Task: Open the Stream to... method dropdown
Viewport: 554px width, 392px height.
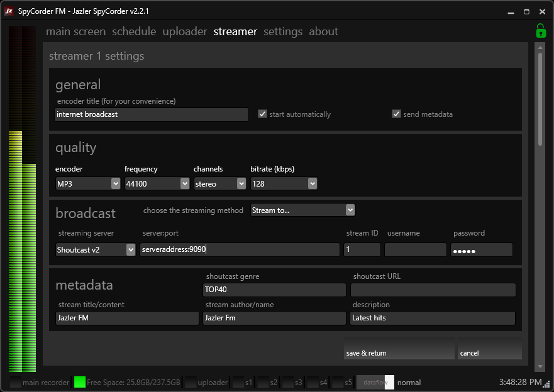Action: [x=302, y=210]
